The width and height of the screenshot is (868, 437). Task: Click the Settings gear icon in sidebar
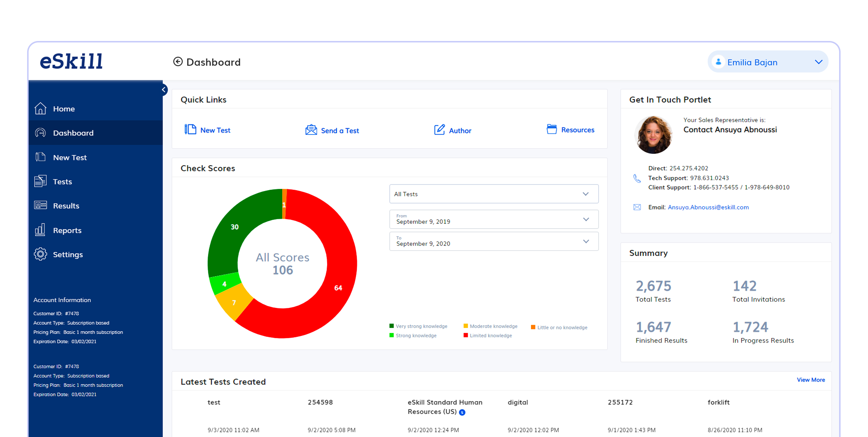click(x=40, y=254)
